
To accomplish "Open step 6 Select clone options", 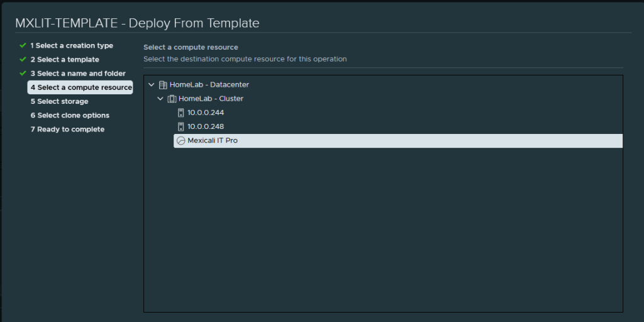I will click(x=70, y=115).
